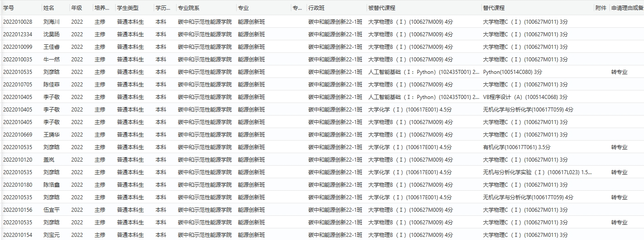The height and width of the screenshot is (240, 644).
Task: Select the name 伍宜平 cell
Action: point(51,210)
